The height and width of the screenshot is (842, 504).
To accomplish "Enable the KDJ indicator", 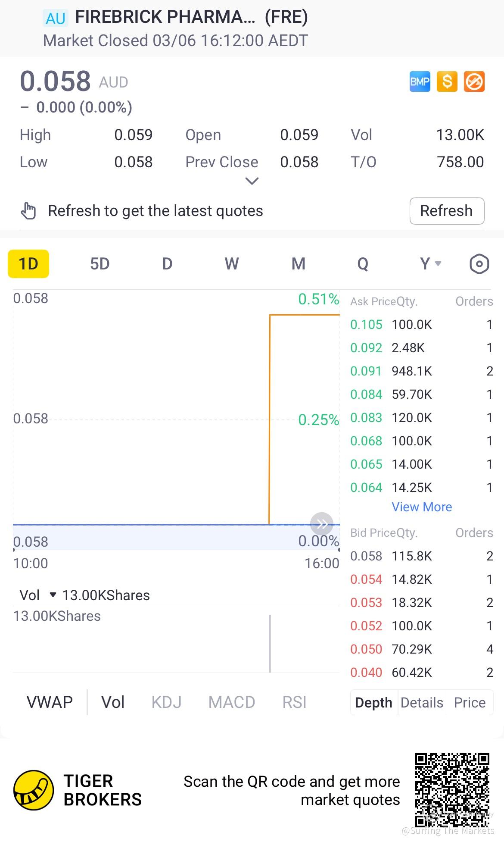I will coord(166,702).
